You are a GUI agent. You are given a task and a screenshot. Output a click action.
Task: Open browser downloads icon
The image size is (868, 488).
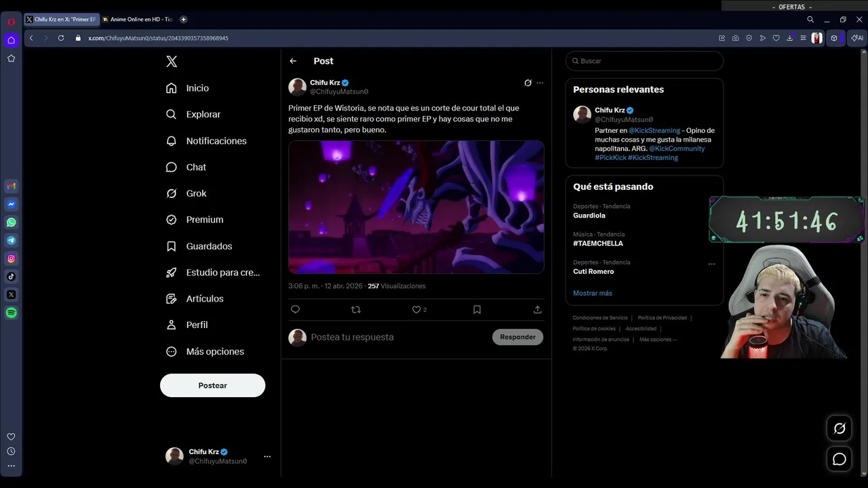tap(789, 38)
